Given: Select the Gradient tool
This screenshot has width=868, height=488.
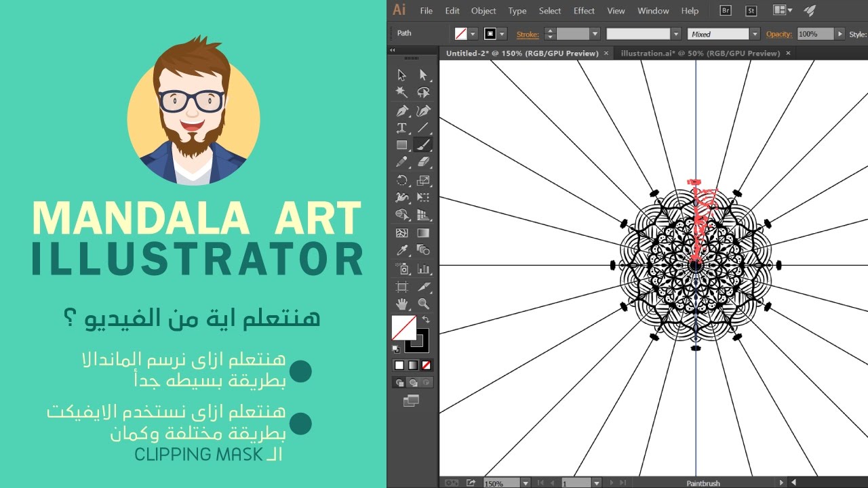Looking at the screenshot, I should pos(423,233).
